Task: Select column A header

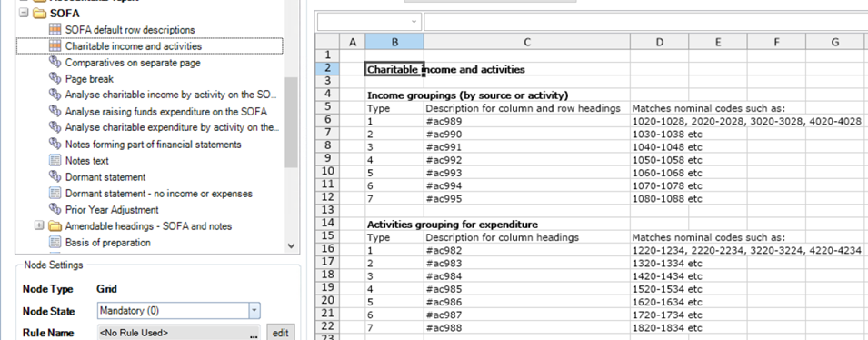Action: (352, 42)
